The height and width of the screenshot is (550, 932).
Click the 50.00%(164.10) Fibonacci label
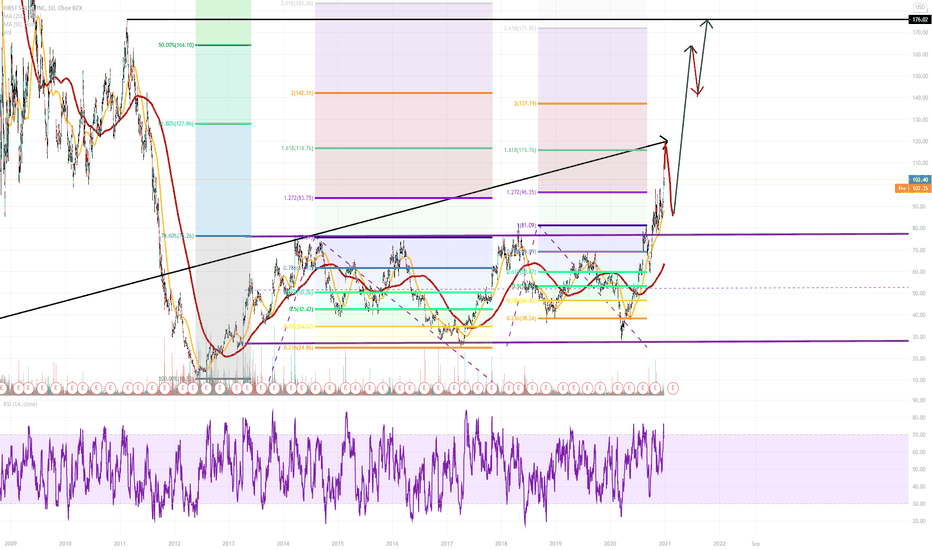(176, 45)
